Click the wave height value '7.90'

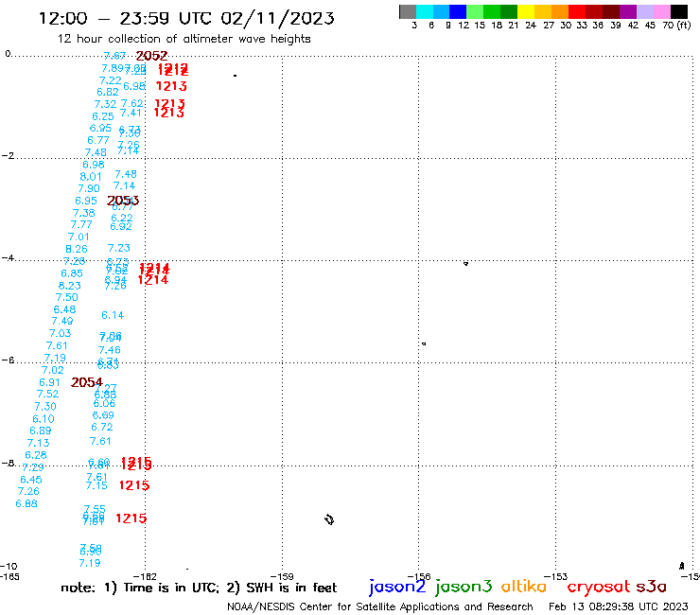[x=89, y=189]
